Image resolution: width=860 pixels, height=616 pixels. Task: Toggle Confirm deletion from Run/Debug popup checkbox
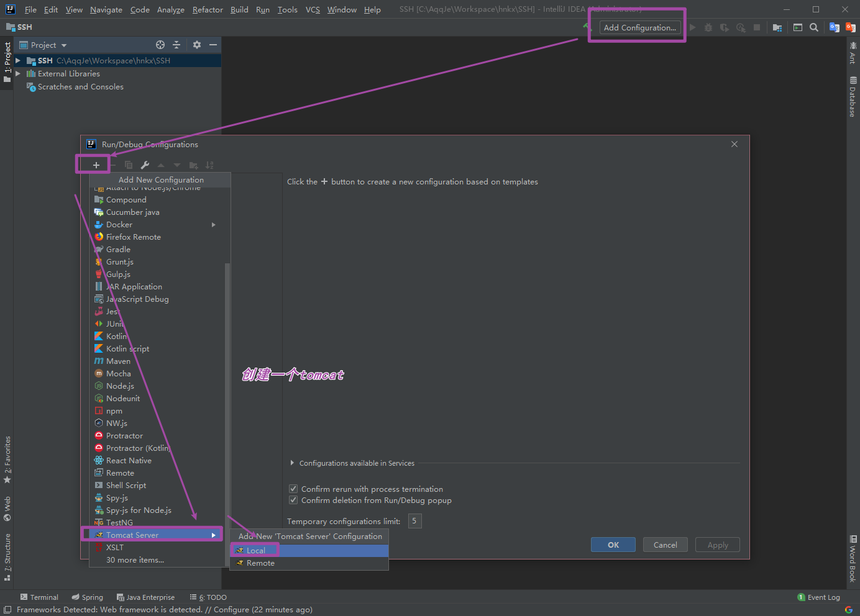pos(293,500)
